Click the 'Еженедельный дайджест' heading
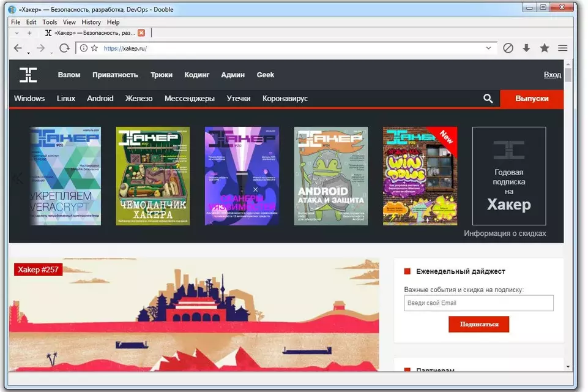The height and width of the screenshot is (392, 588). pos(461,271)
